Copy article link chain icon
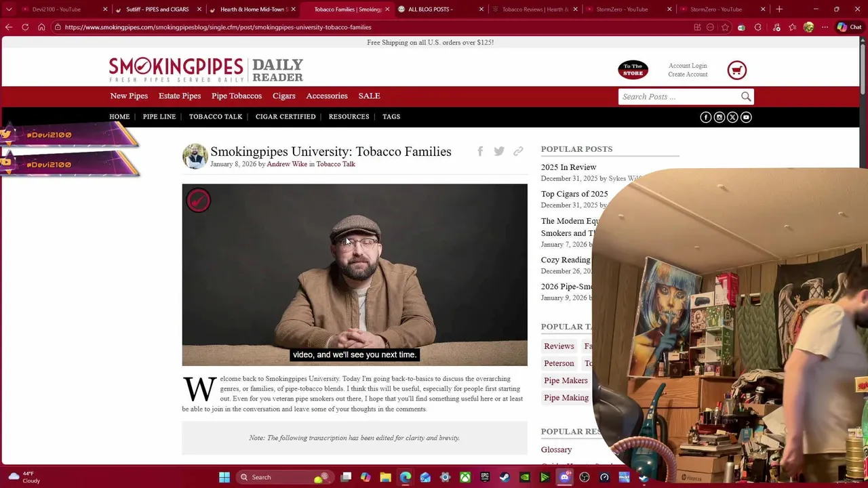Viewport: 868px width, 488px height. tap(518, 151)
